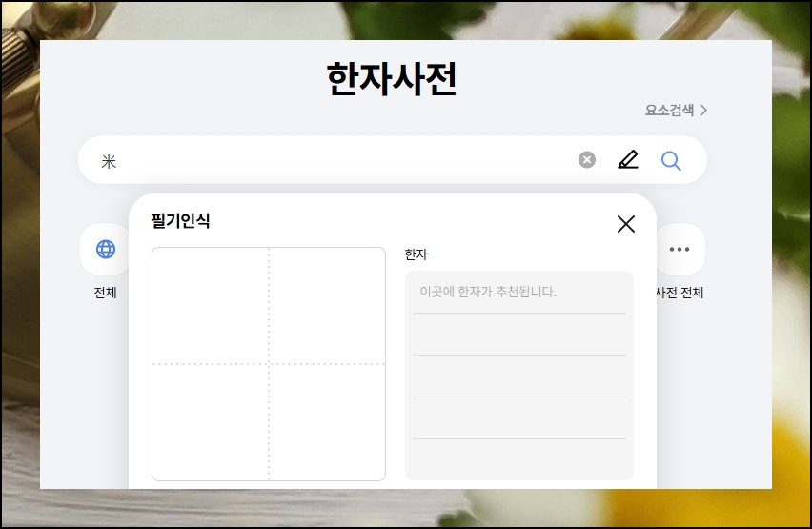Click the 전체 label under globe

[x=105, y=293]
